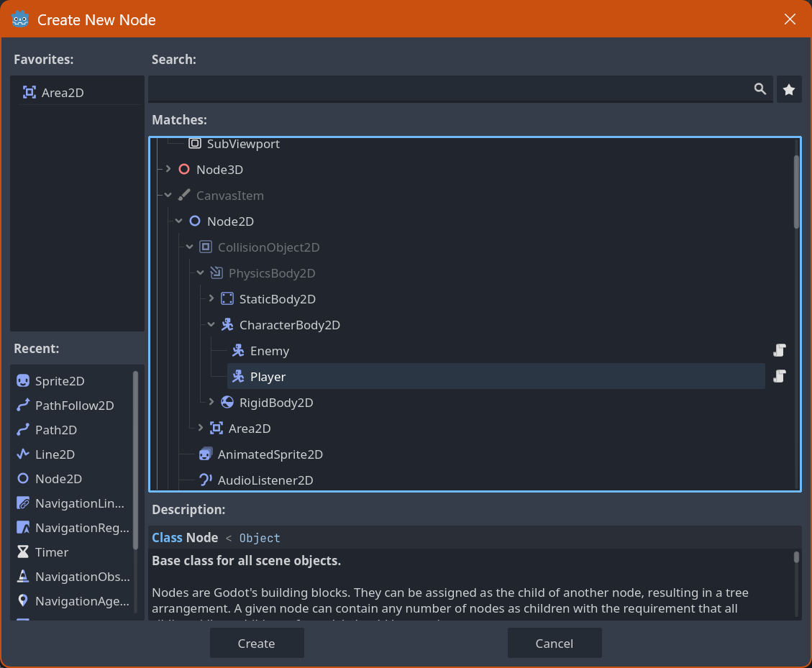Screen dimensions: 812x668
Task: Collapse the Node2D tree branch
Action: click(178, 221)
